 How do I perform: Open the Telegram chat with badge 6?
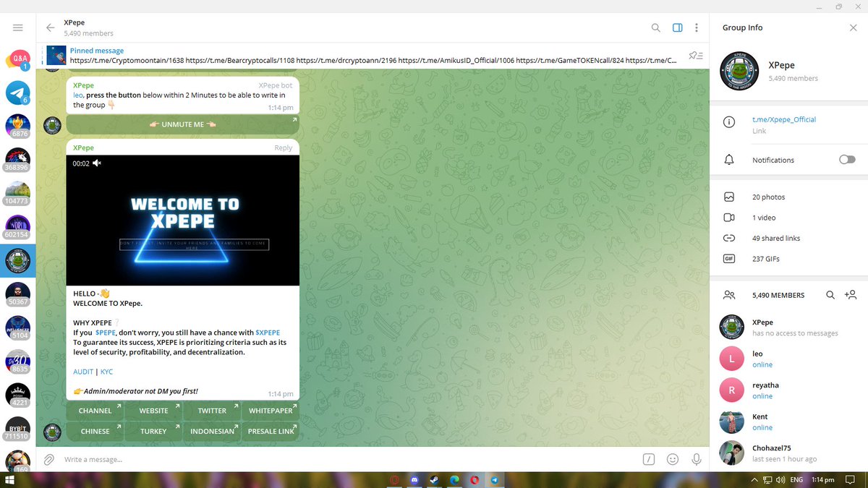pos(17,92)
